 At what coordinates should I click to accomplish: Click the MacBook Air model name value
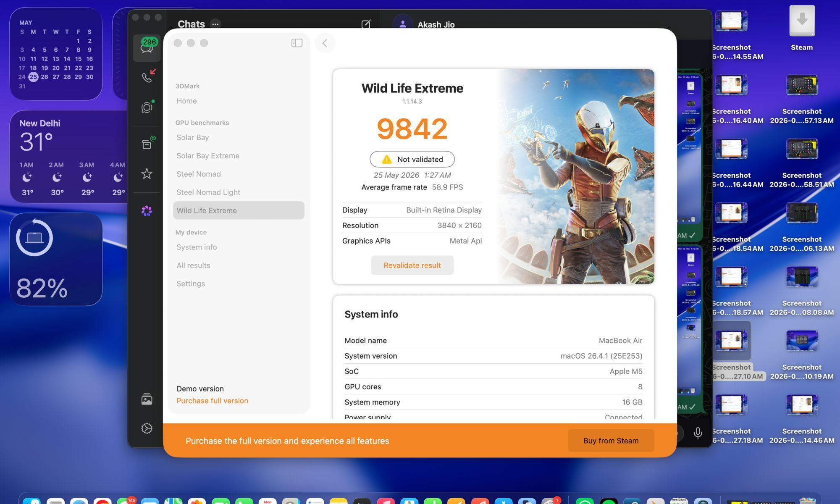(620, 341)
